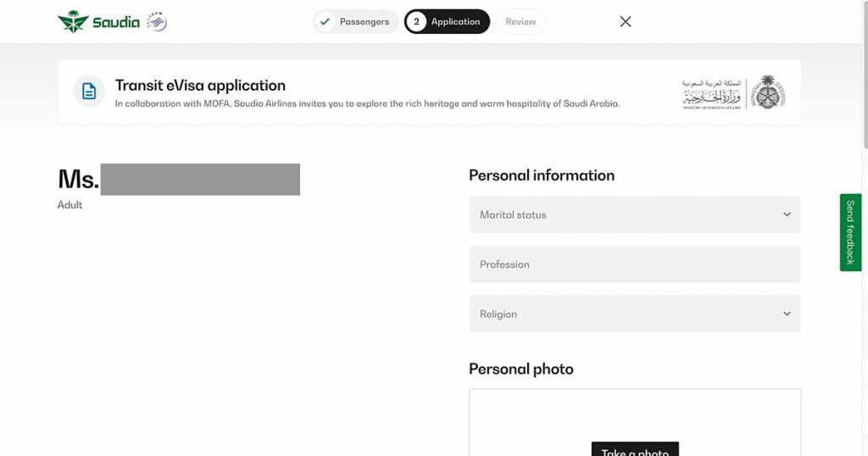This screenshot has height=456, width=868.
Task: Click the document icon beside Transit eVisa
Action: 89,92
